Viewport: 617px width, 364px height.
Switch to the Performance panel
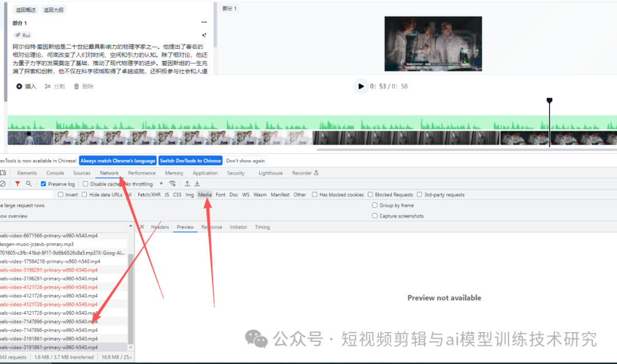click(142, 173)
